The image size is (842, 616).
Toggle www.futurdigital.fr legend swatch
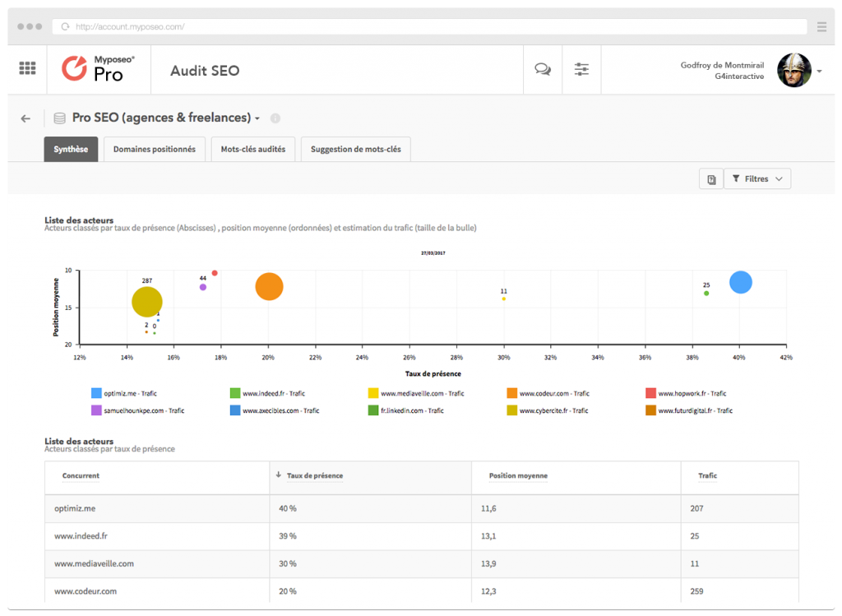[x=650, y=410]
